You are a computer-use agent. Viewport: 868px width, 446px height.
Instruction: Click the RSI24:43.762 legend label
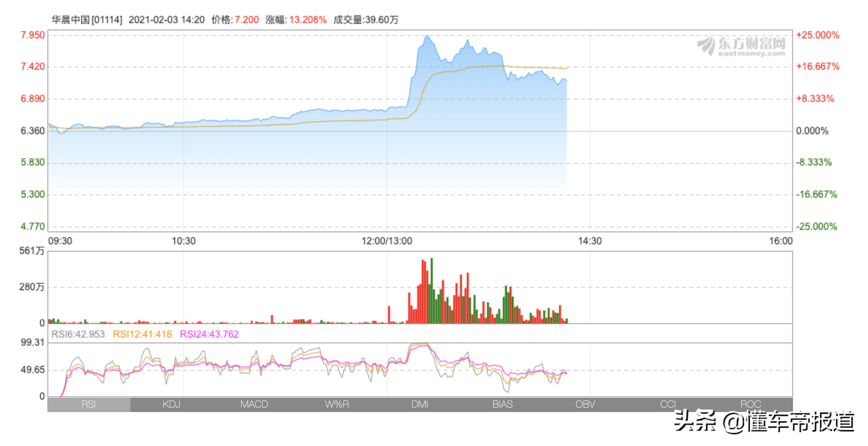tap(209, 334)
